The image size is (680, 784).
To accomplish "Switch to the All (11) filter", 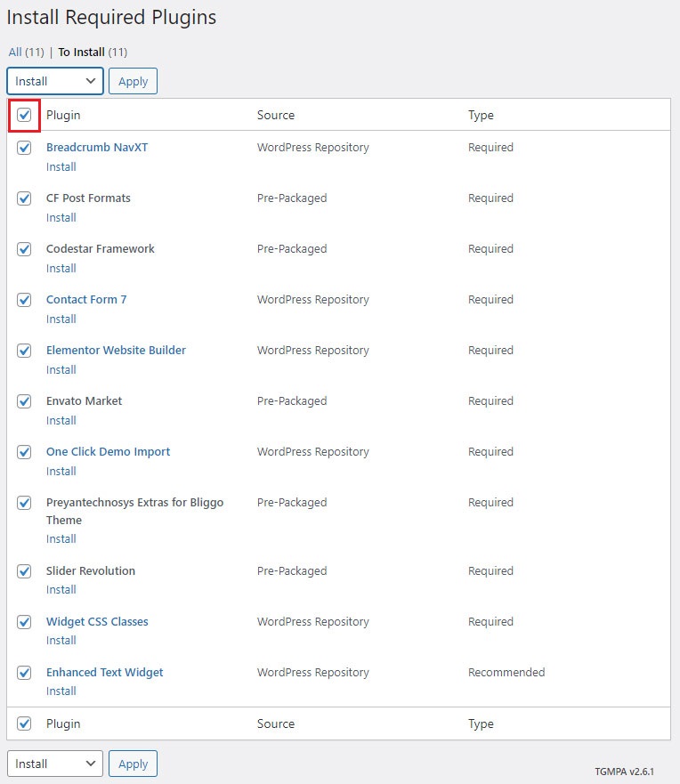I will point(26,52).
